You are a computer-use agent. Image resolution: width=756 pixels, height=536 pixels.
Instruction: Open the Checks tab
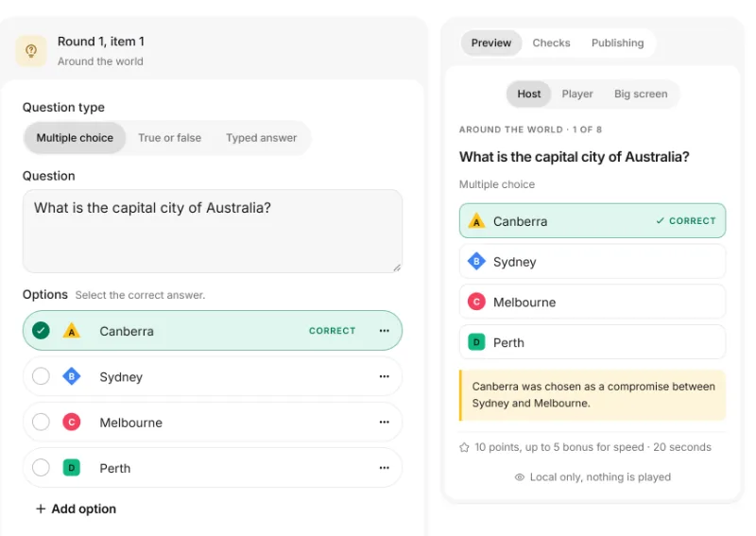coord(551,43)
